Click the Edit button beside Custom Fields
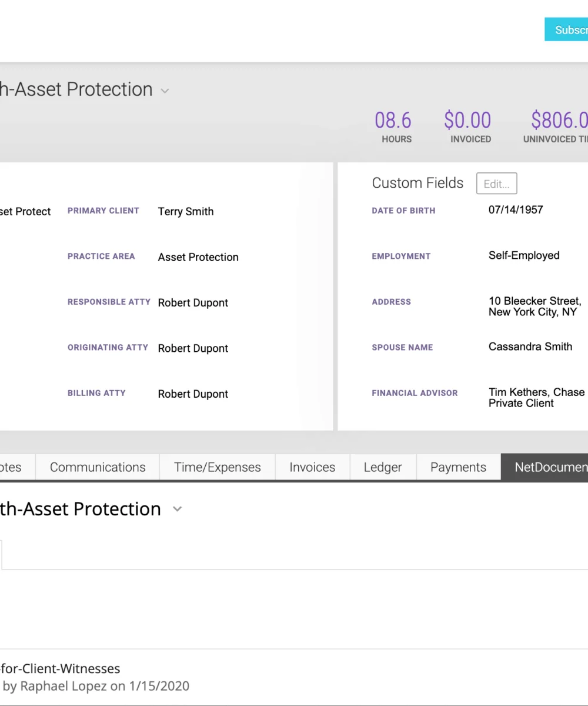 497,184
